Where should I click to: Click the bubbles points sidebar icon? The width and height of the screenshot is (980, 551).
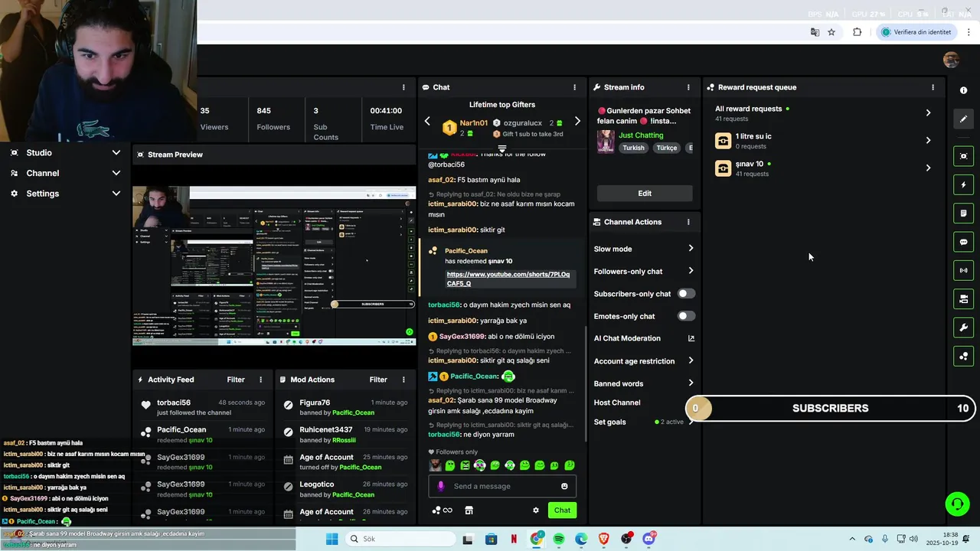click(x=963, y=356)
